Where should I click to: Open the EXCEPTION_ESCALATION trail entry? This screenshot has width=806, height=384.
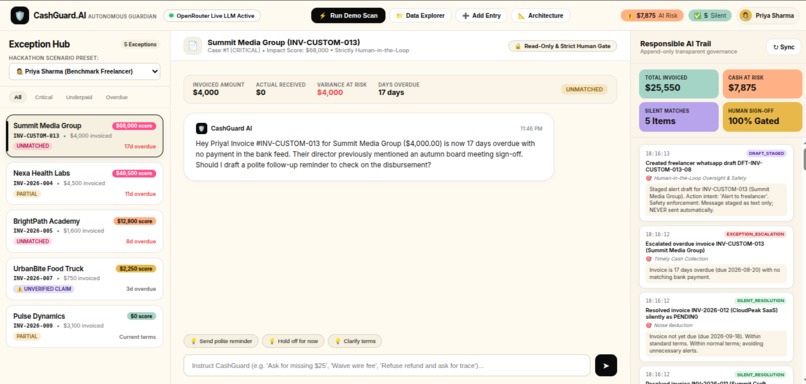pyautogui.click(x=716, y=257)
